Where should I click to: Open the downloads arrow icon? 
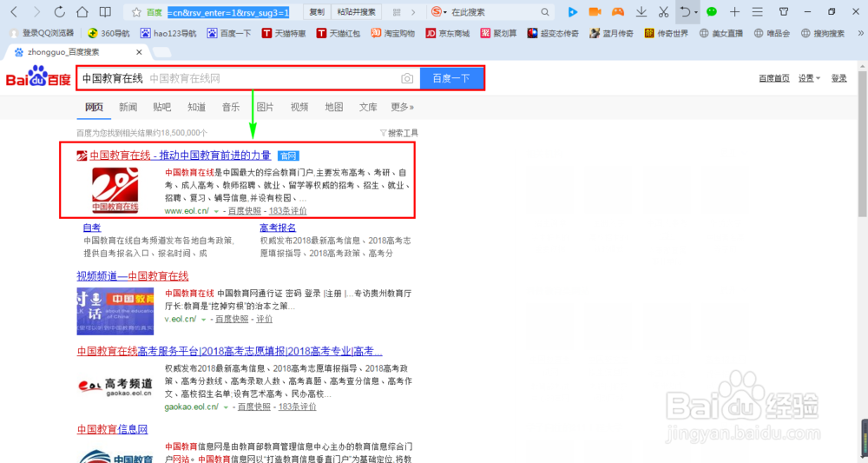pyautogui.click(x=641, y=11)
